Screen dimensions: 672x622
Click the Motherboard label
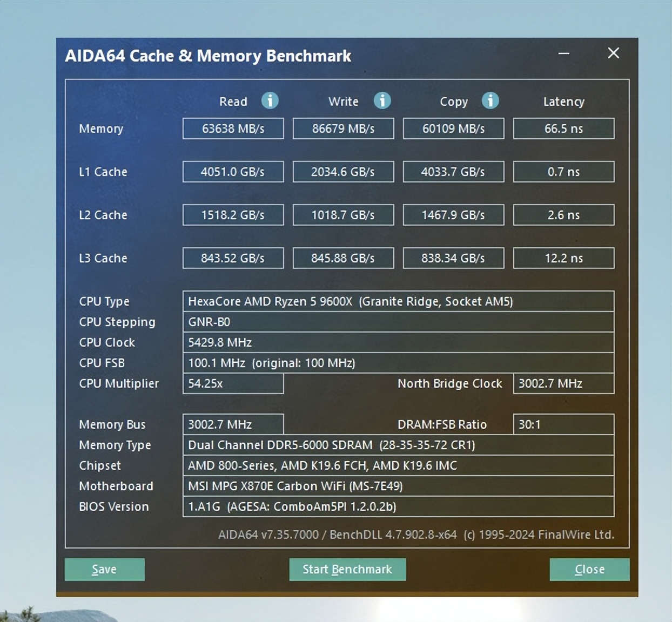[116, 486]
